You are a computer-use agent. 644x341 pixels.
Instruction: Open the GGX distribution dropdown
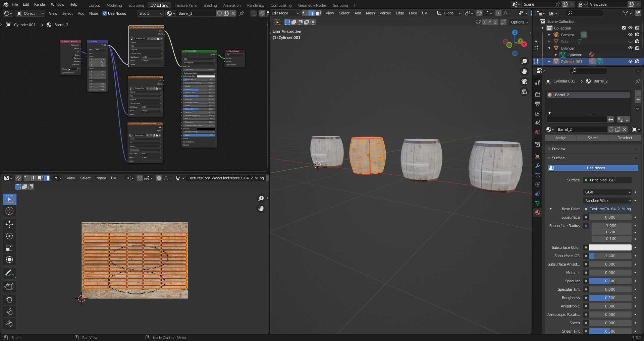[x=607, y=192]
